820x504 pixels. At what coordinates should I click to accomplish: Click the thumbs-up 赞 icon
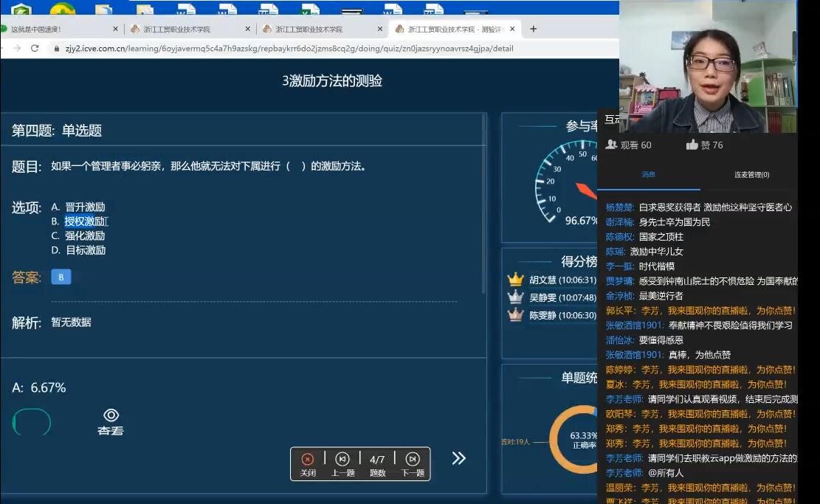point(692,145)
